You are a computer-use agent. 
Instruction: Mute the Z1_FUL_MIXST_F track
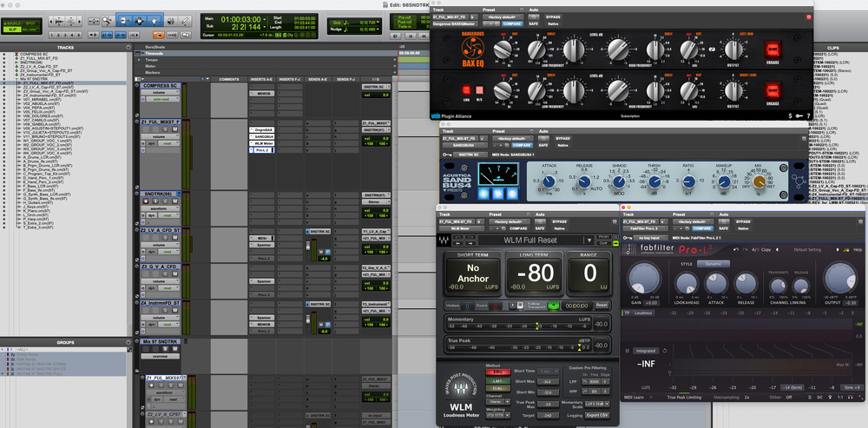pos(175,129)
